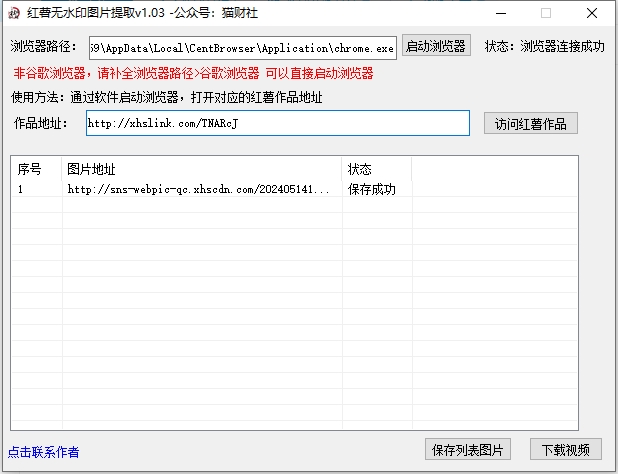
Task: Click the 浏览器连接成功 status text
Action: (x=562, y=46)
